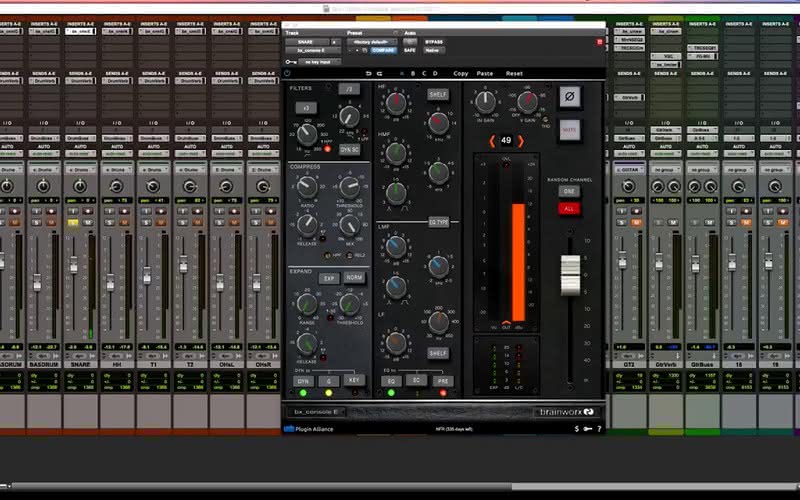
Task: Click the brainworx logo
Action: click(566, 412)
